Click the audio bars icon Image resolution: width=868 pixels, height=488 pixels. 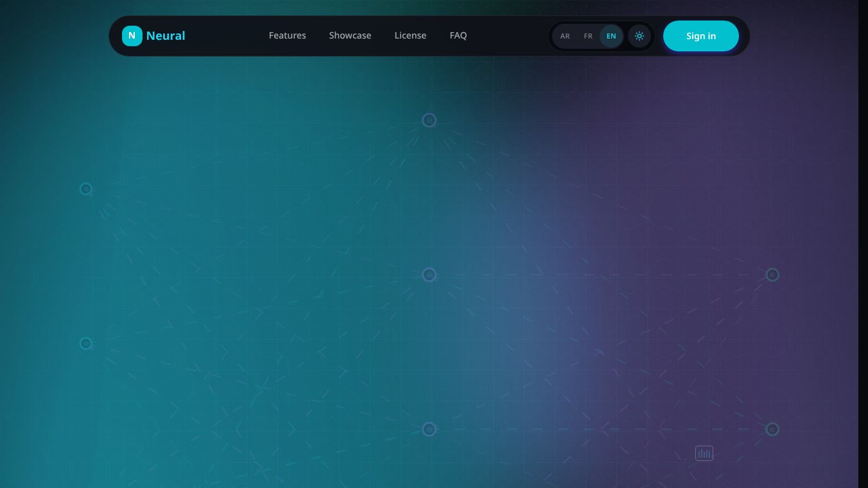(x=704, y=453)
